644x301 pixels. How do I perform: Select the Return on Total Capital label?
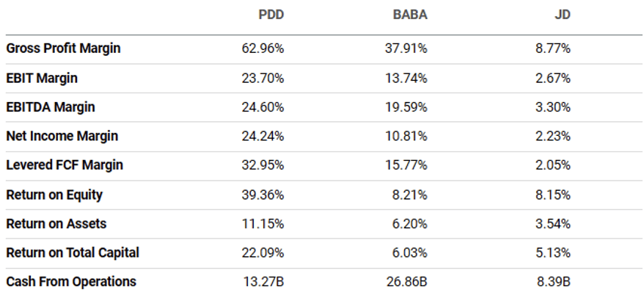coord(73,253)
